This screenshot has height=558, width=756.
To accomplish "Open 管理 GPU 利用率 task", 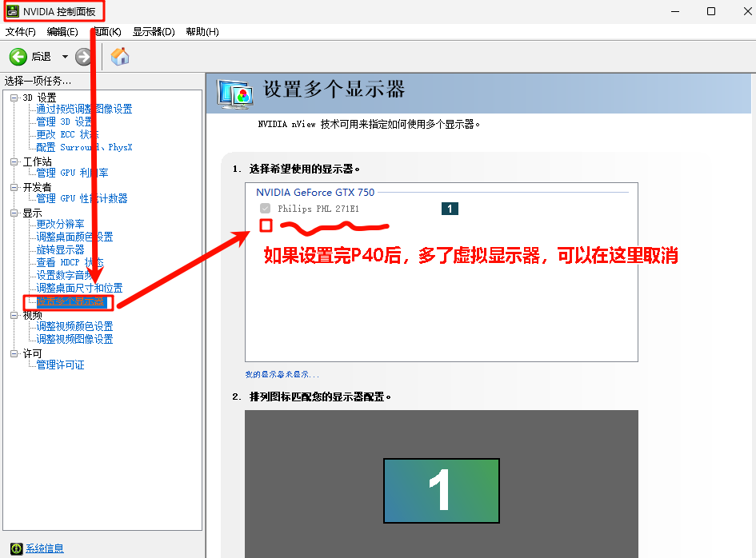I will [x=72, y=173].
